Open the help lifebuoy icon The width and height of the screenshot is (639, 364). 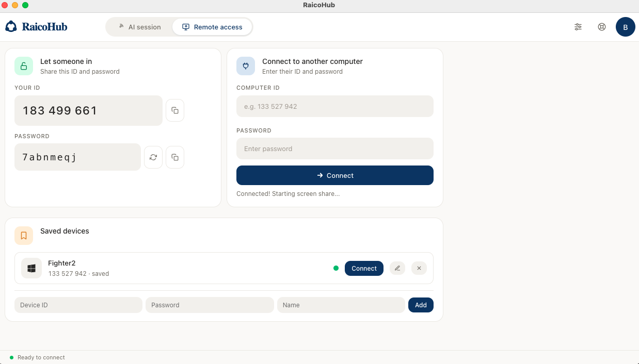602,27
